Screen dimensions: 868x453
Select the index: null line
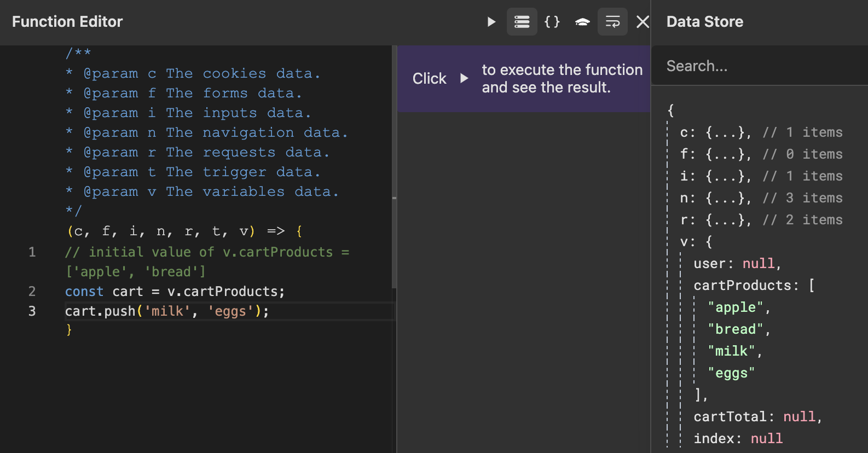738,439
